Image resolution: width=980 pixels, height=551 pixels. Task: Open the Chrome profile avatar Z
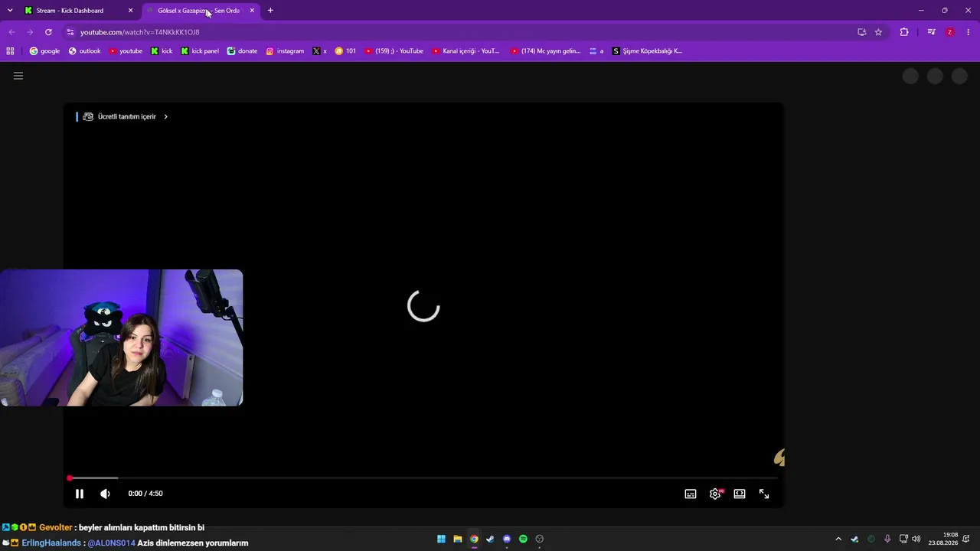pyautogui.click(x=950, y=32)
